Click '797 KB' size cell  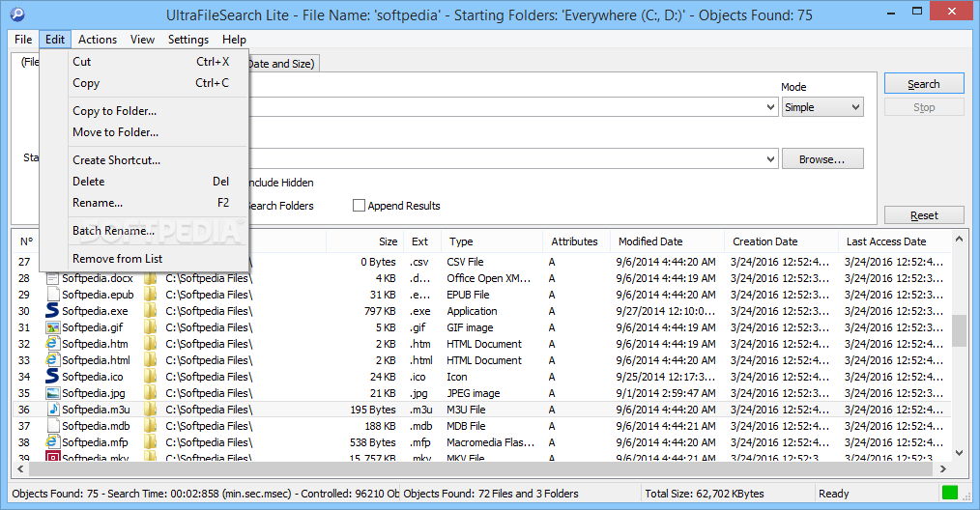coord(380,311)
